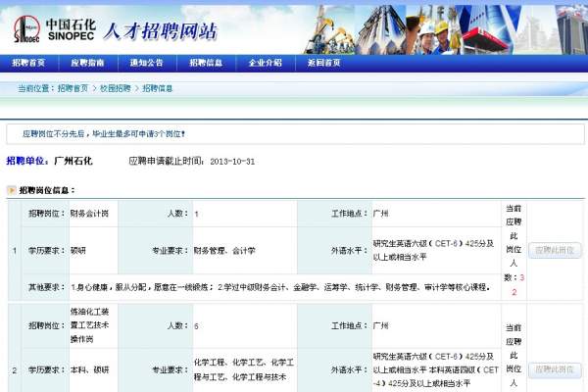
Task: Follow the 校园招聘 breadcrumb link
Action: click(115, 88)
